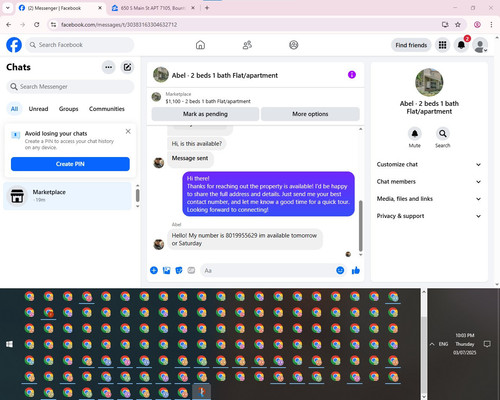Select the Groups chats filter
500x400 pixels.
point(68,109)
